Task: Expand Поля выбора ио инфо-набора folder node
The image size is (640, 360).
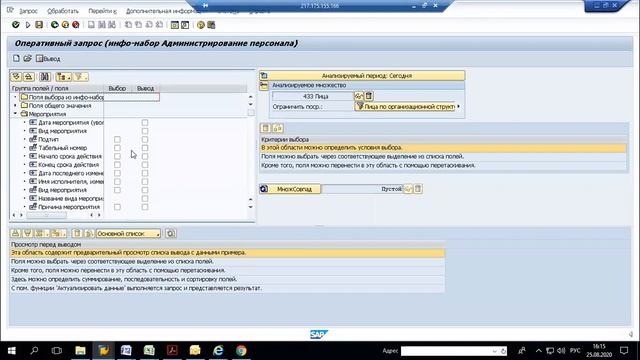Action: coord(16,97)
